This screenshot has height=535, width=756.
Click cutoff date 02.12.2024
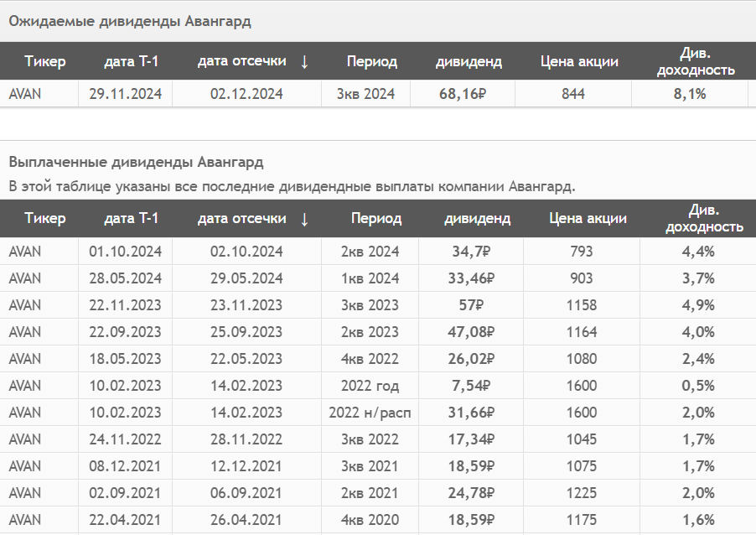pyautogui.click(x=246, y=94)
